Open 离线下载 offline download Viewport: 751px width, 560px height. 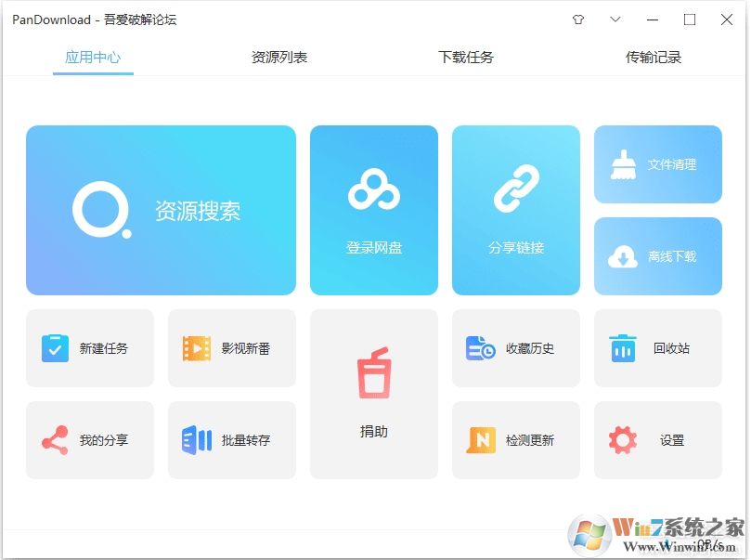pos(657,256)
